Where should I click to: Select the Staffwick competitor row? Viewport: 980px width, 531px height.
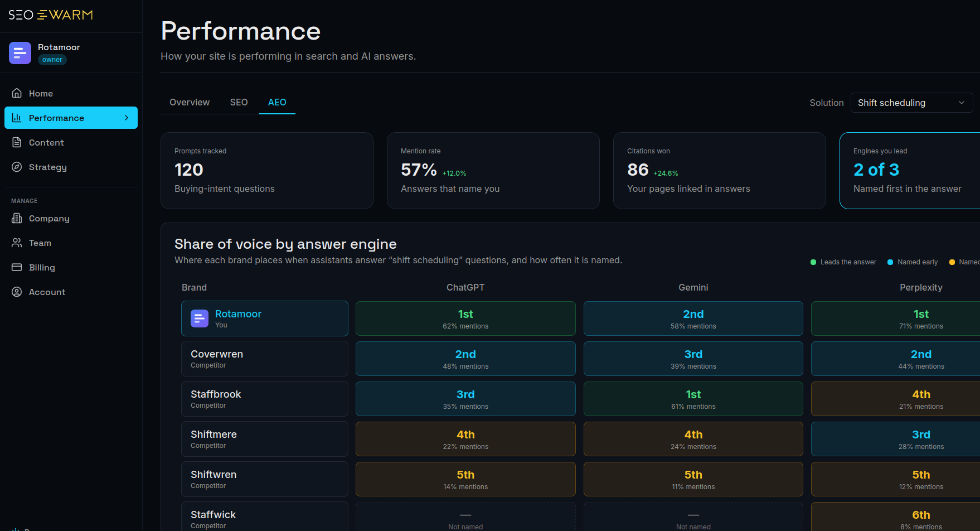point(265,516)
